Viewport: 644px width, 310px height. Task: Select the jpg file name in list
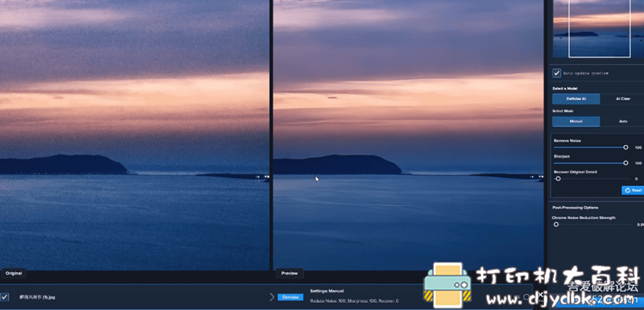37,297
